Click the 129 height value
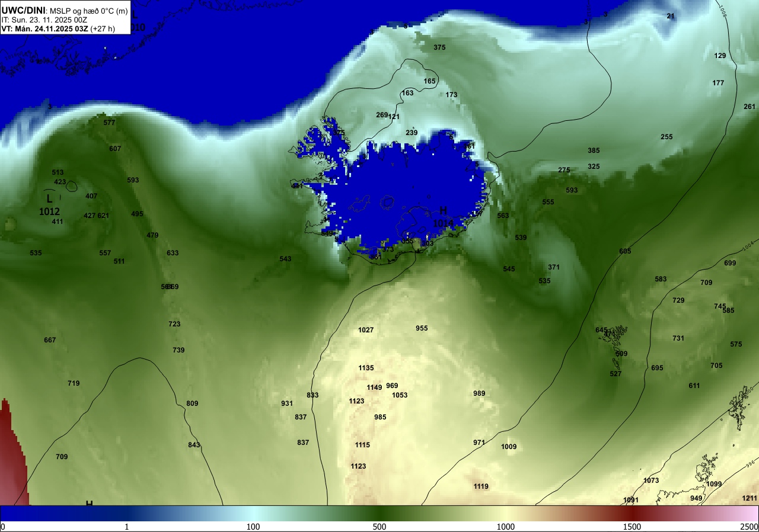This screenshot has width=759, height=532. pyautogui.click(x=720, y=56)
